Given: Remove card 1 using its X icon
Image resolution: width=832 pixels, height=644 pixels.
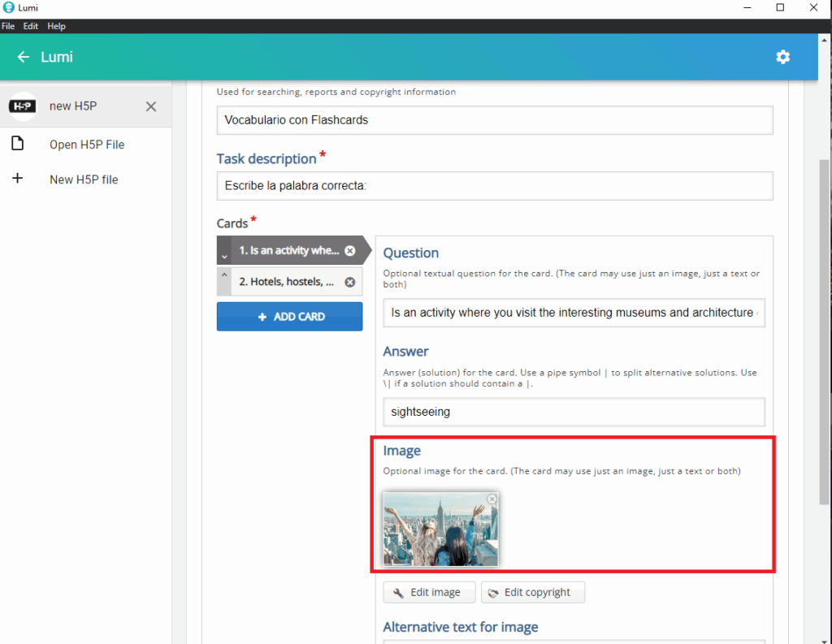Looking at the screenshot, I should pos(349,251).
